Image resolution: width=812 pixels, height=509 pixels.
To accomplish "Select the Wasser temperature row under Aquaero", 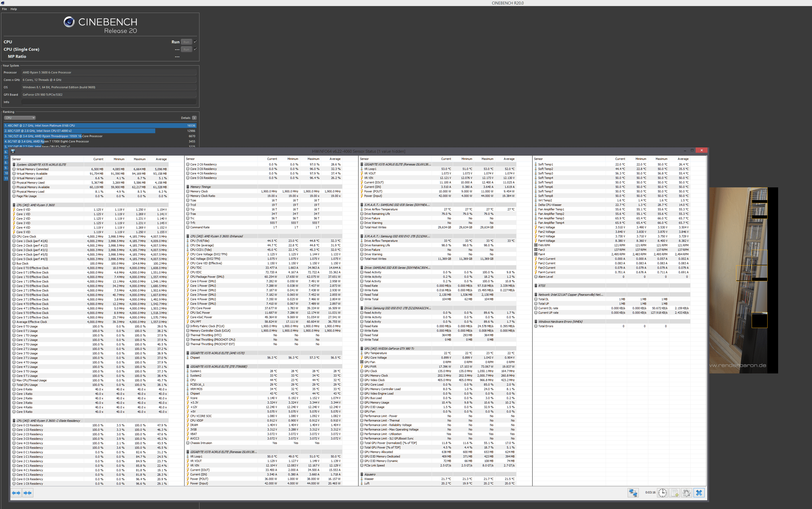I will [x=438, y=479].
